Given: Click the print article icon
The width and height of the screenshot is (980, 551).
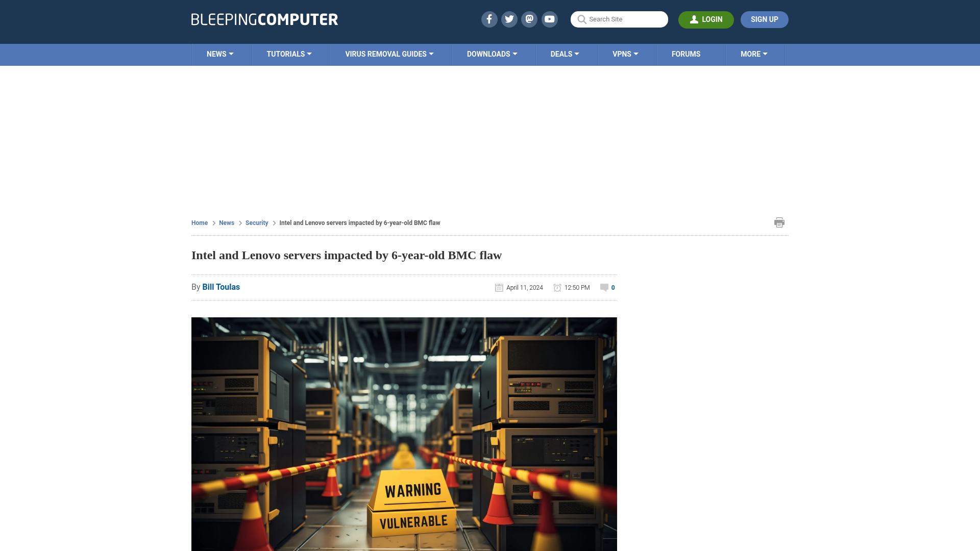Looking at the screenshot, I should pos(779,222).
